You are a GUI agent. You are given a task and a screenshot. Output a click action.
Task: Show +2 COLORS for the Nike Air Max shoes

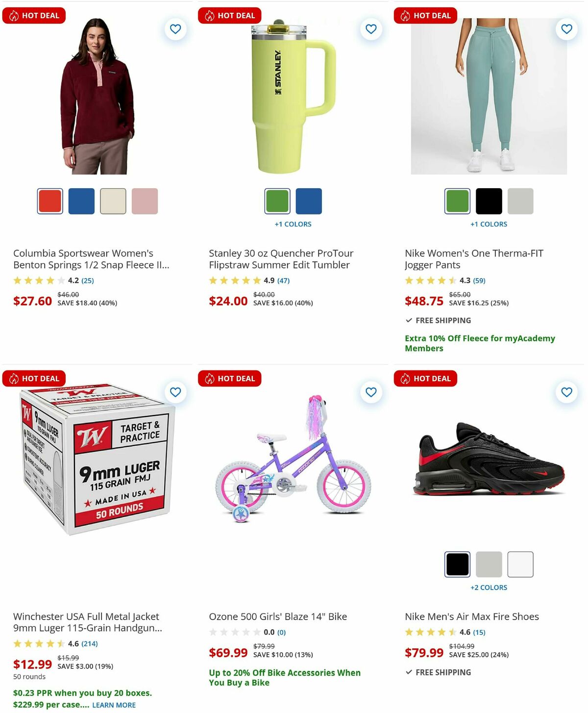click(489, 587)
